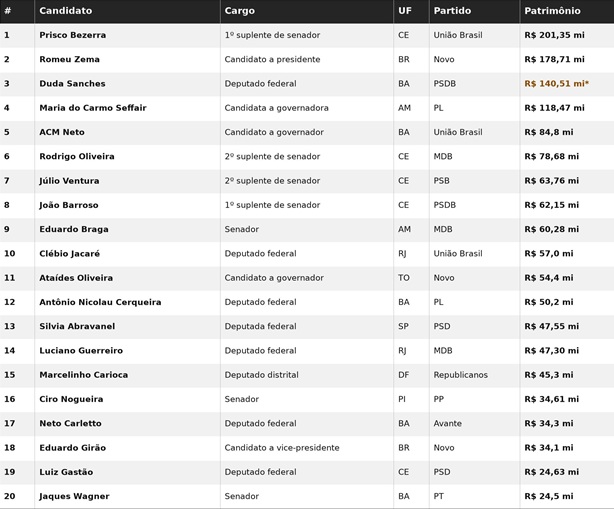The height and width of the screenshot is (509, 614).
Task: Click the name Luiz Gastão
Action: [66, 472]
